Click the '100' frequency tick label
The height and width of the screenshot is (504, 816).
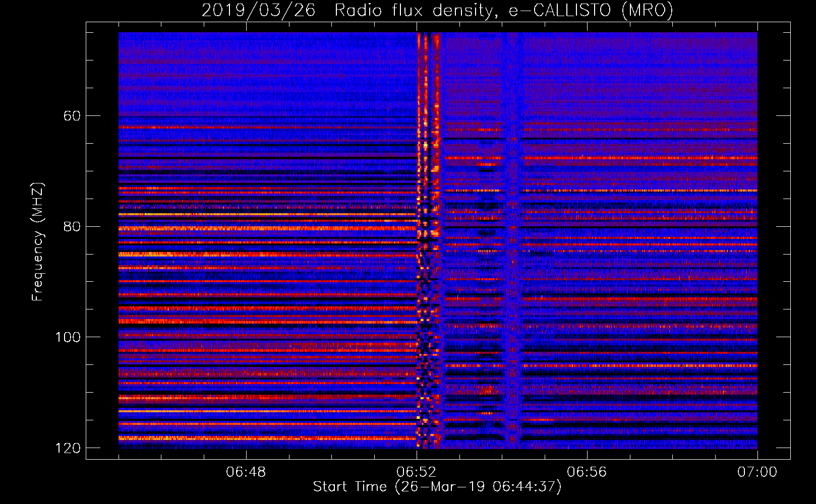tap(68, 337)
